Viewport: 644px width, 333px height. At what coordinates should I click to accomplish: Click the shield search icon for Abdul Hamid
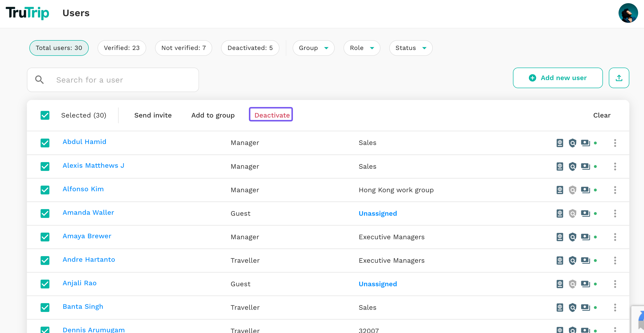point(573,143)
